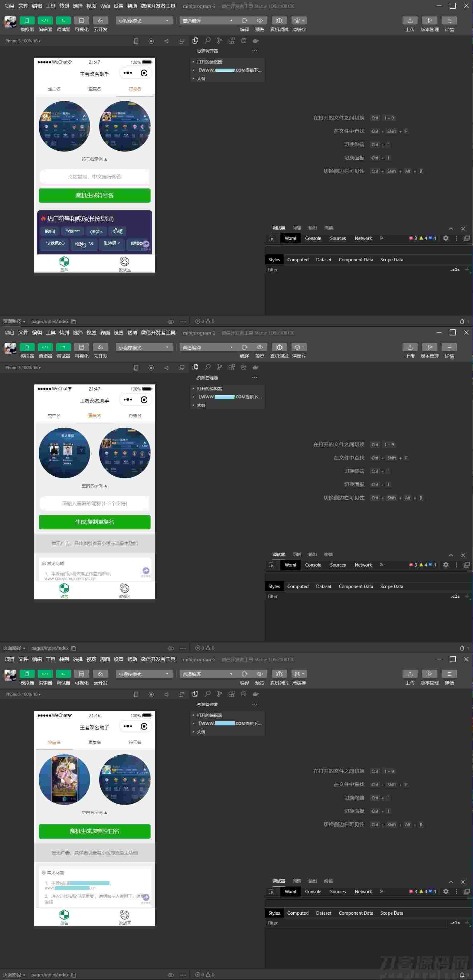Viewport: 473px width, 980px height.
Task: Open the 工具 menu in middle window
Action: 51,333
